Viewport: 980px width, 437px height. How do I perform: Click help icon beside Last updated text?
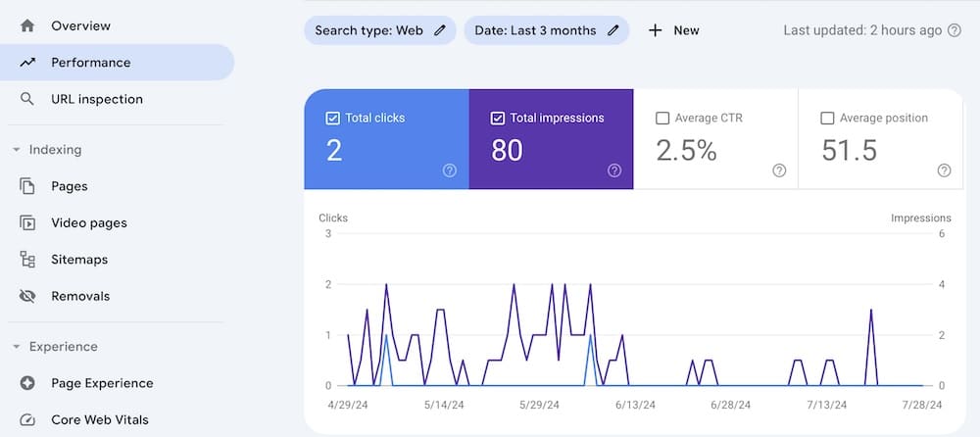point(954,30)
